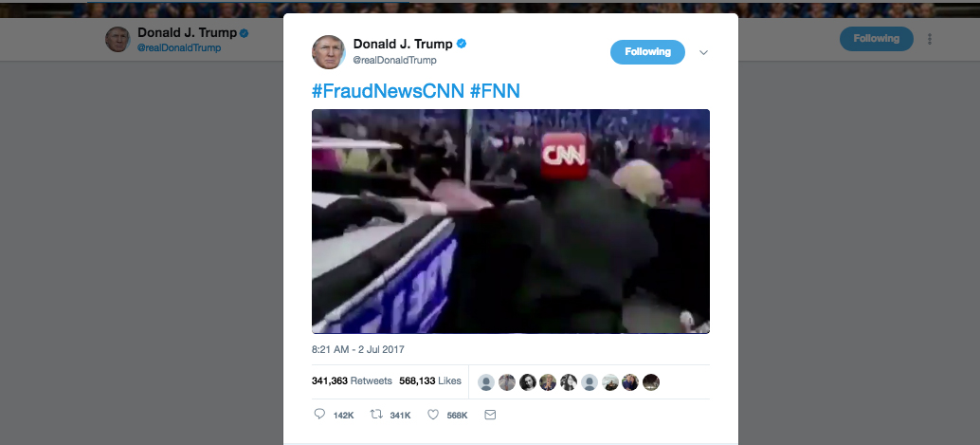Open the three-dot menu on profile header
The image size is (980, 445).
coord(930,39)
